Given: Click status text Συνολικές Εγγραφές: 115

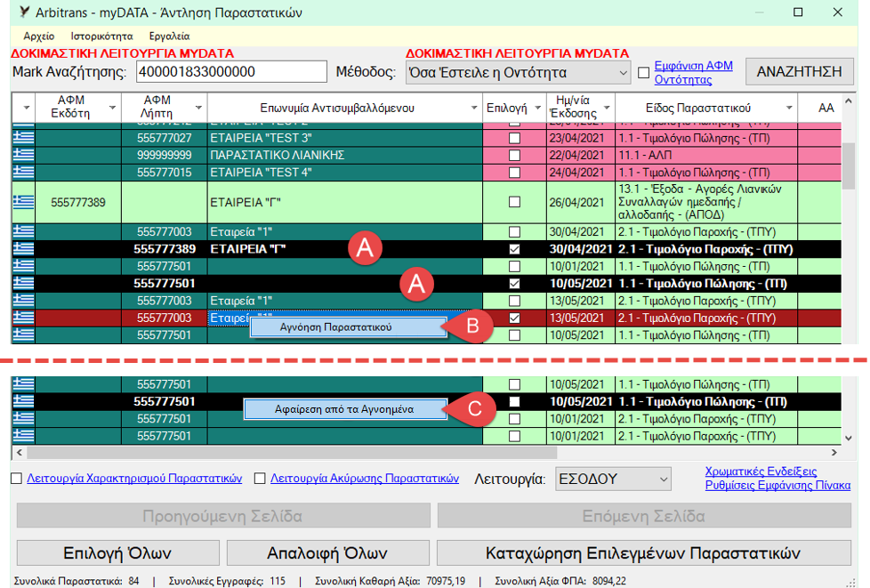Looking at the screenshot, I should 227,581.
